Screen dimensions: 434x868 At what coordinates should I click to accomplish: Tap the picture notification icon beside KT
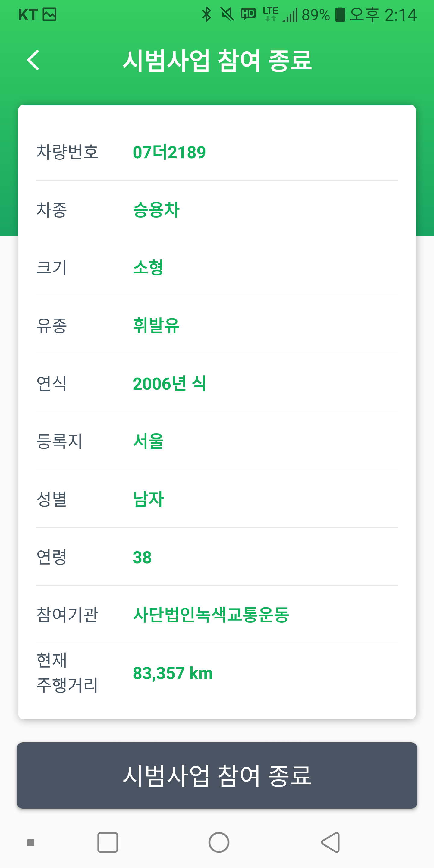point(49,14)
